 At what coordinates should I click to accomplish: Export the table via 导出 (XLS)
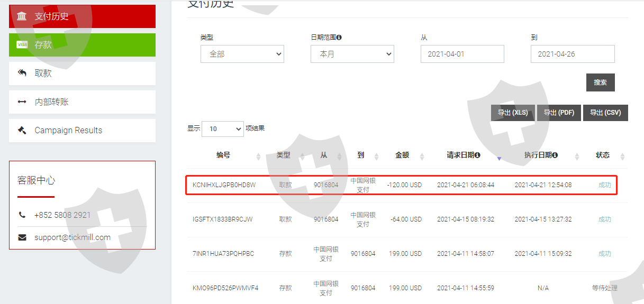[512, 113]
